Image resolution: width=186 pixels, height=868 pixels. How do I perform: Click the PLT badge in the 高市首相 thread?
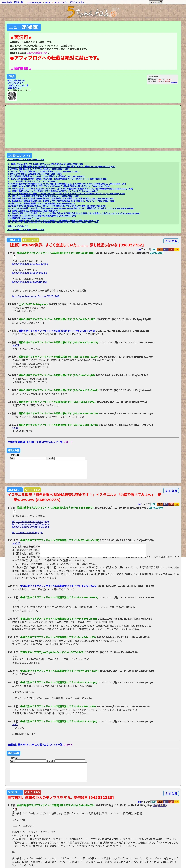point(166,802)
